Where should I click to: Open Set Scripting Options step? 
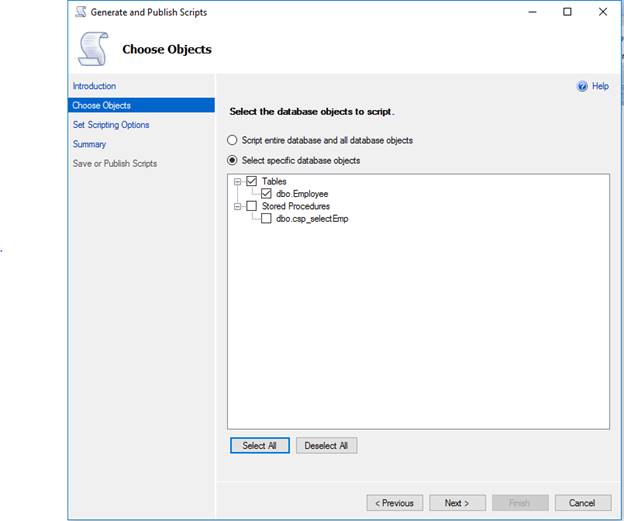111,125
